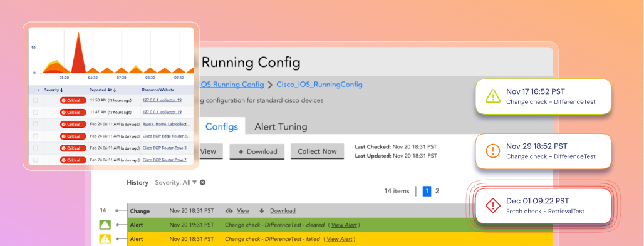Screen dimensions: 644x246
Task: Switch to the Alert Tuning tab
Action: click(281, 126)
